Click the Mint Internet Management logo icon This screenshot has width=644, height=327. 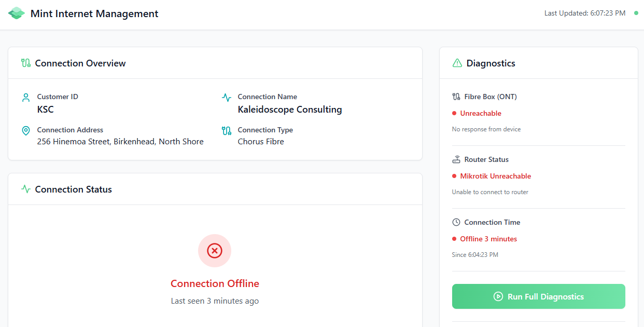tap(16, 12)
